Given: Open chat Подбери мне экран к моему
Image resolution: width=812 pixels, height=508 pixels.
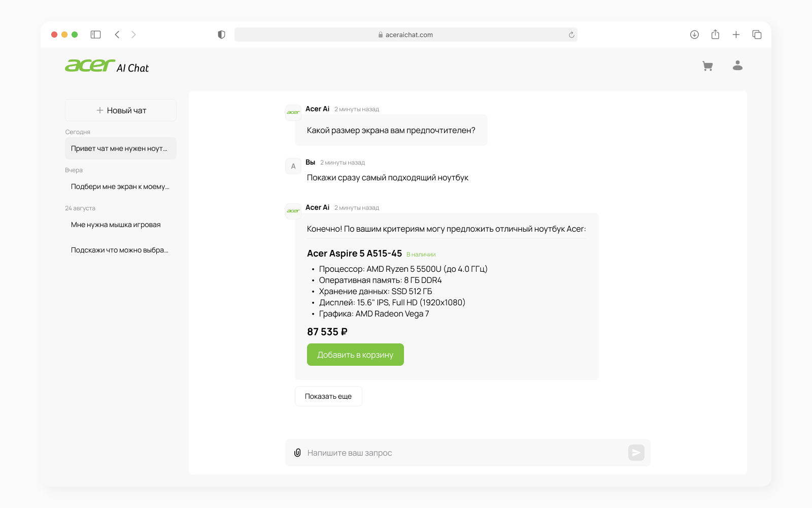Looking at the screenshot, I should (120, 186).
